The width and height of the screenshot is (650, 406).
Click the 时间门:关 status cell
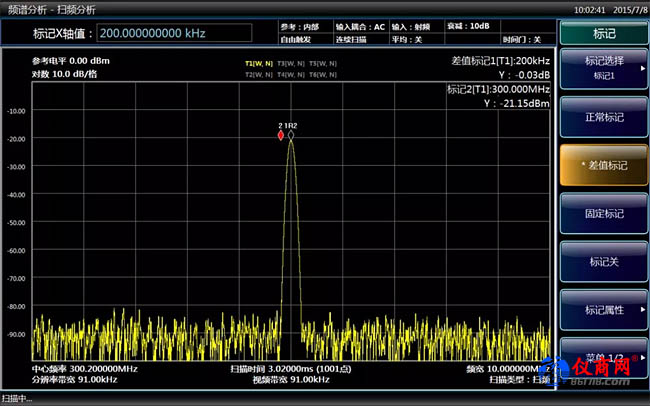click(x=522, y=39)
